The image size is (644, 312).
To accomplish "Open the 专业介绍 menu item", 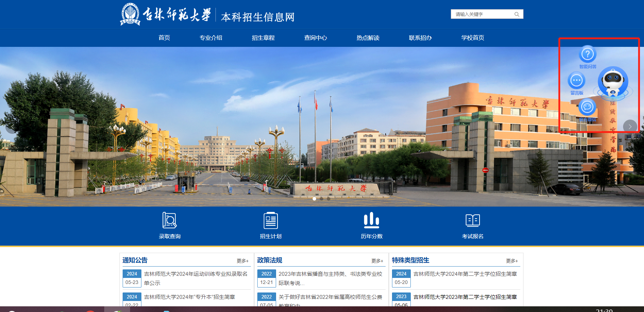I will point(211,38).
